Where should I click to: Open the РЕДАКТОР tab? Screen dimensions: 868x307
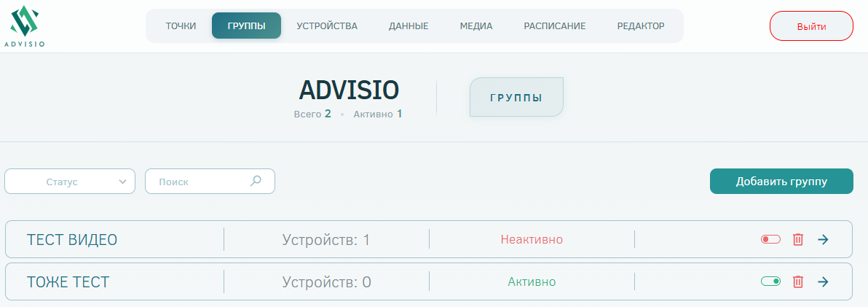tap(641, 26)
